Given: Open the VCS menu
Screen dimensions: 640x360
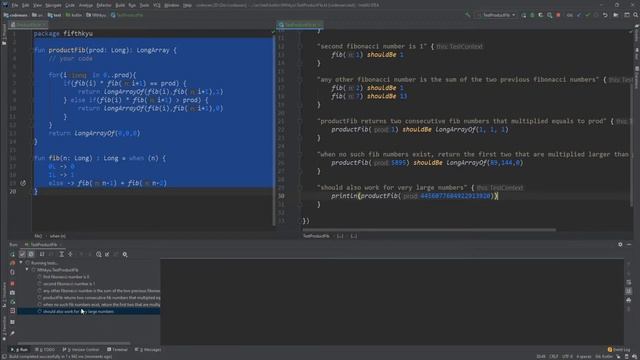Looking at the screenshot, I should [157, 5].
